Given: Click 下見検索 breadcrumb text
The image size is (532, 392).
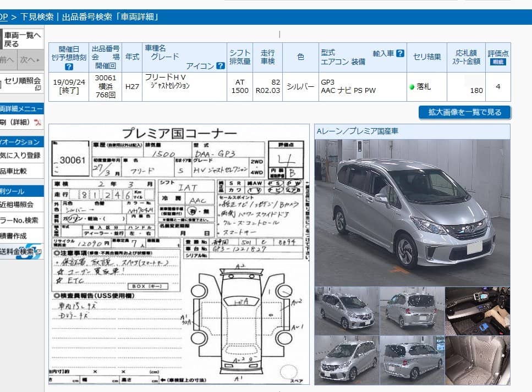Looking at the screenshot, I should click(x=37, y=17).
